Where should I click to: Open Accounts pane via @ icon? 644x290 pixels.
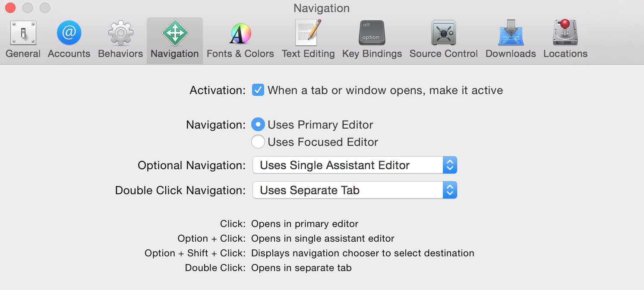69,33
